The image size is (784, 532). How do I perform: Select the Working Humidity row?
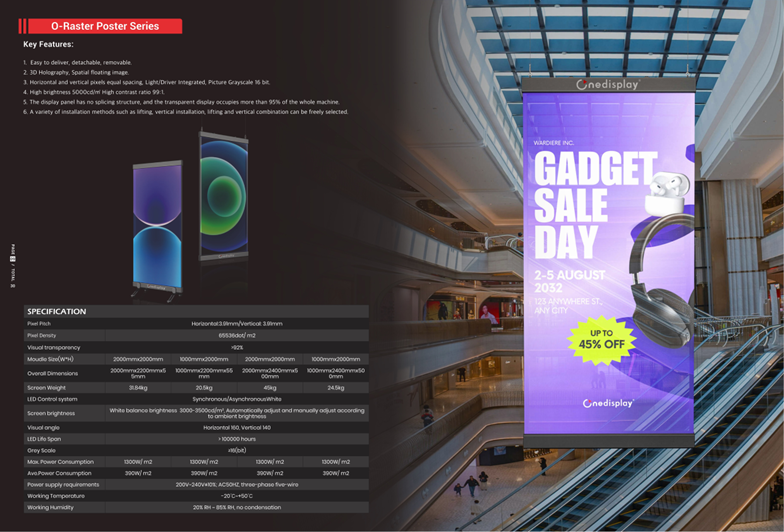(x=196, y=507)
